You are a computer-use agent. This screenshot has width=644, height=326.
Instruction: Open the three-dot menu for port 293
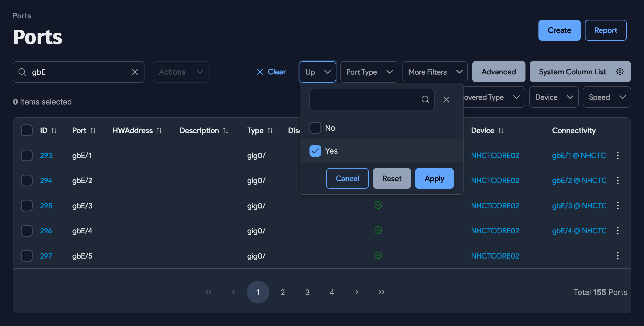(617, 155)
